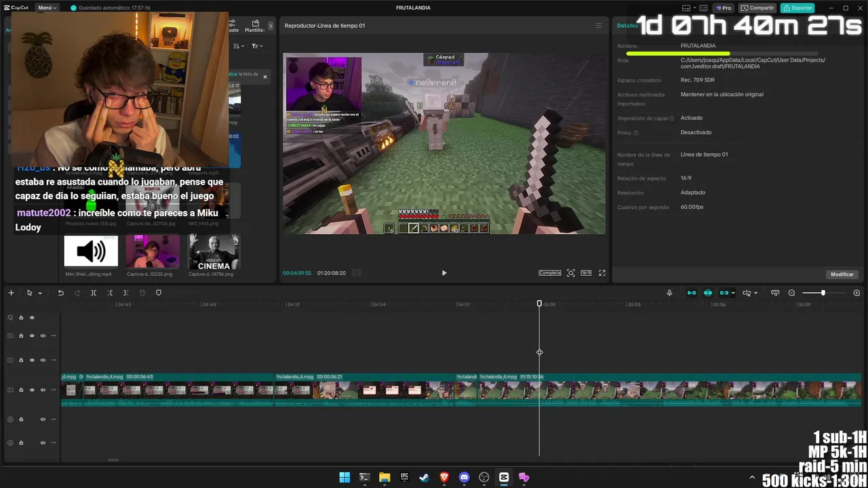Add a marker with the shield marker icon
Viewport: 868px width, 488px height.
point(159,293)
